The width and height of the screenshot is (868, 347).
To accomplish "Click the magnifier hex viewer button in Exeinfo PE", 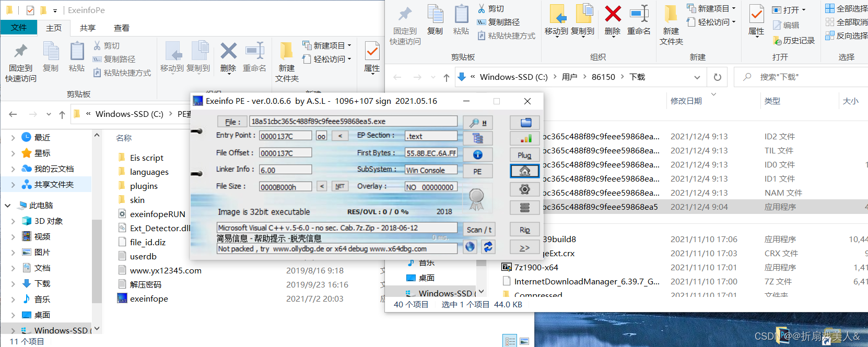I will click(477, 123).
